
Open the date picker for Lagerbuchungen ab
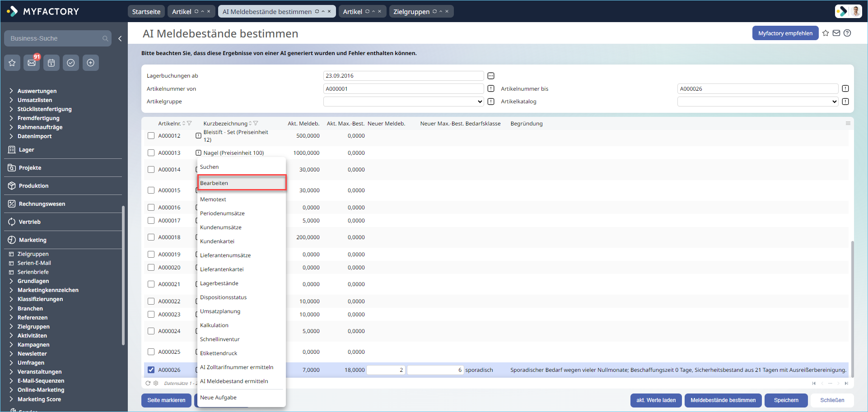pyautogui.click(x=491, y=76)
